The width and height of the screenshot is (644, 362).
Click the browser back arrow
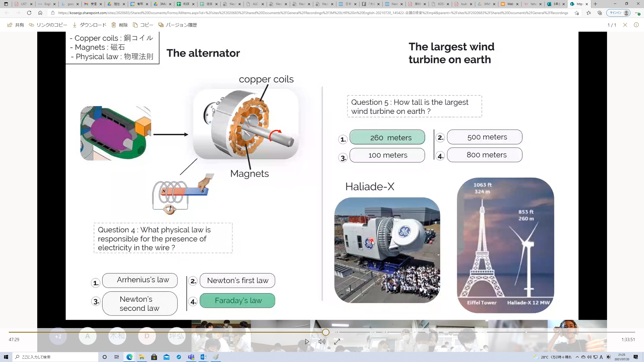(x=7, y=13)
